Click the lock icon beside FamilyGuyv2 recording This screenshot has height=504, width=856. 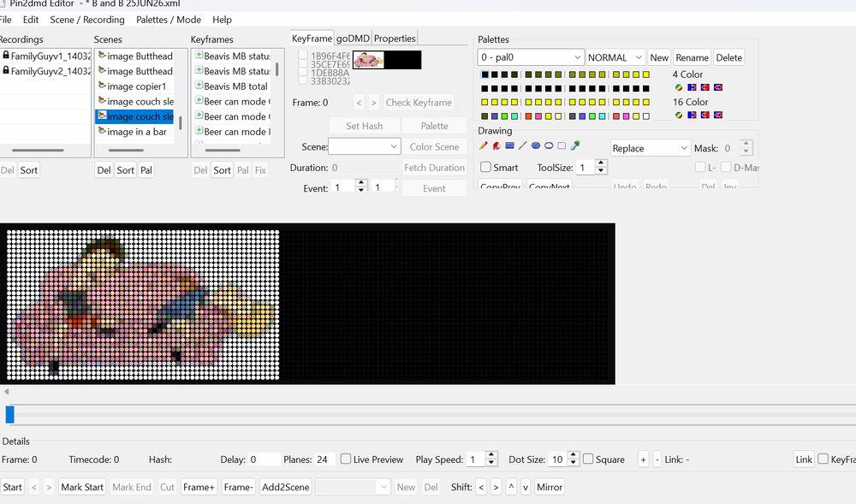[x=5, y=70]
